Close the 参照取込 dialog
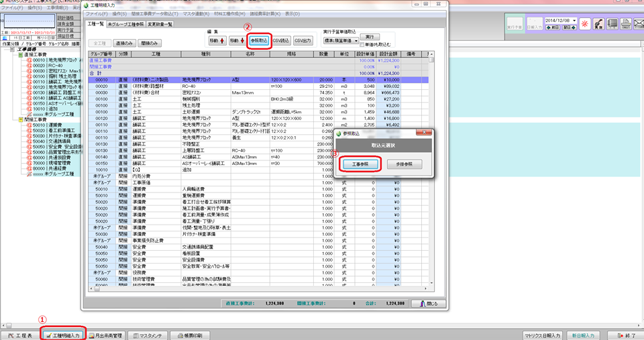 pos(424,133)
